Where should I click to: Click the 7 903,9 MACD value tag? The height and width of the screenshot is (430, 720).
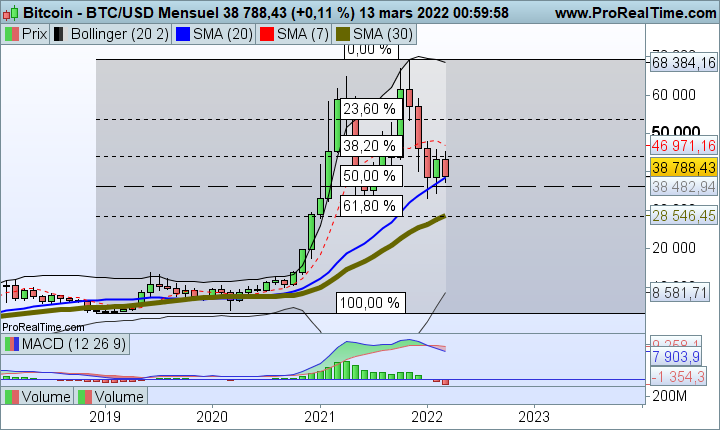click(675, 356)
